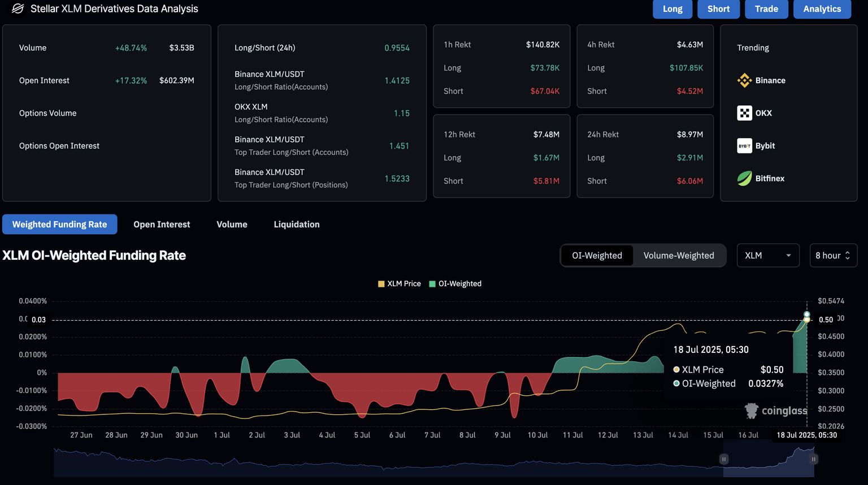Click the Stellar XLM logo icon
This screenshot has width=868, height=485.
(18, 9)
